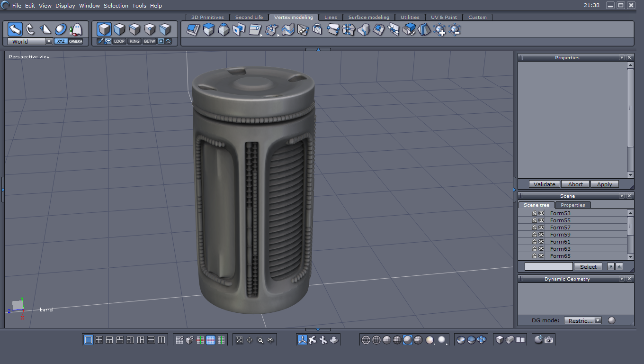Open the World coordinate dropdown
Viewport: 644px width, 364px height.
tap(49, 41)
